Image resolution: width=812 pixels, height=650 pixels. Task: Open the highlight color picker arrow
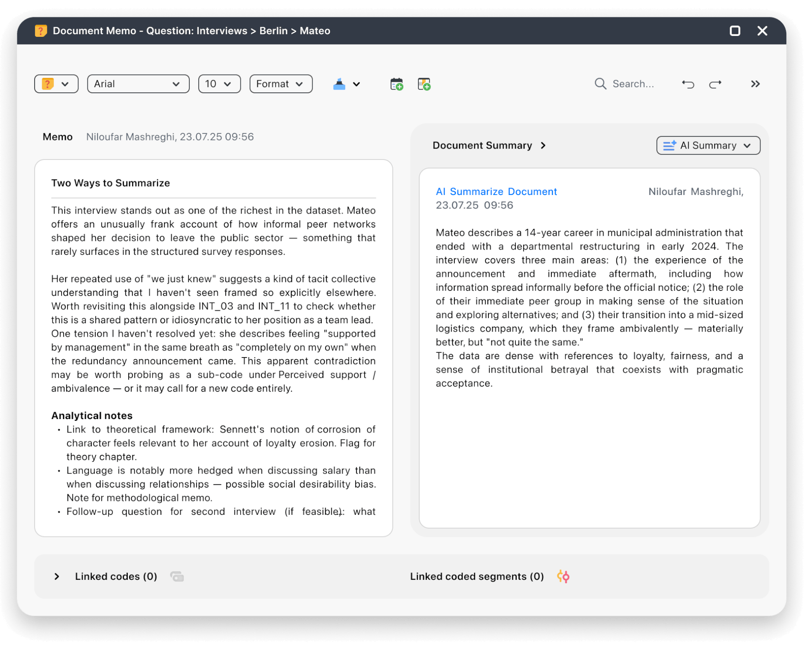point(356,84)
